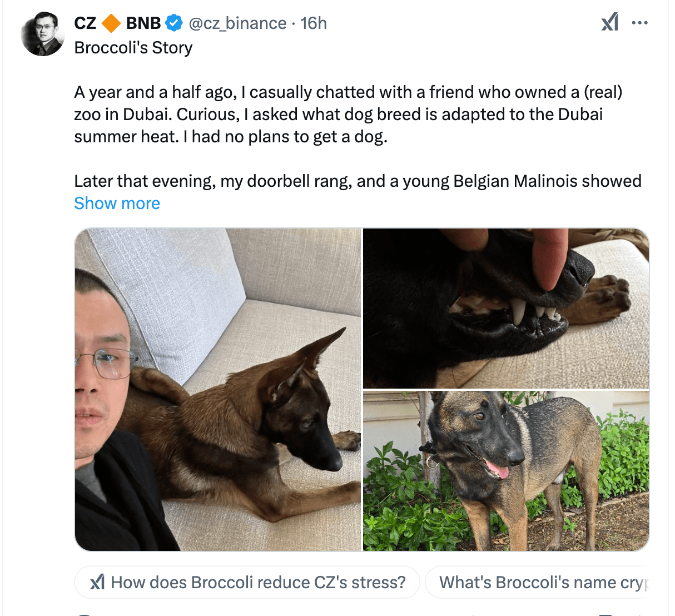Summon Grok via the xAI icon in the post header
The width and height of the screenshot is (675, 616).
[x=609, y=23]
